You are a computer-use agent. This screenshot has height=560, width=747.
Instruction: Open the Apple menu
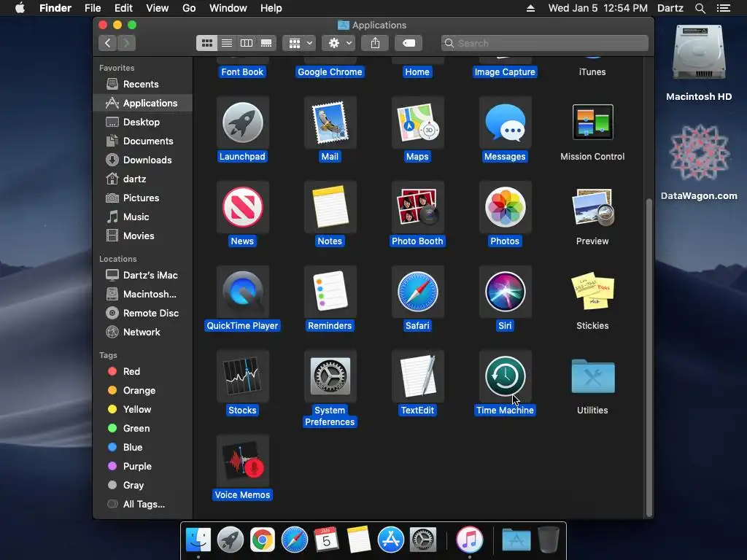coord(20,8)
